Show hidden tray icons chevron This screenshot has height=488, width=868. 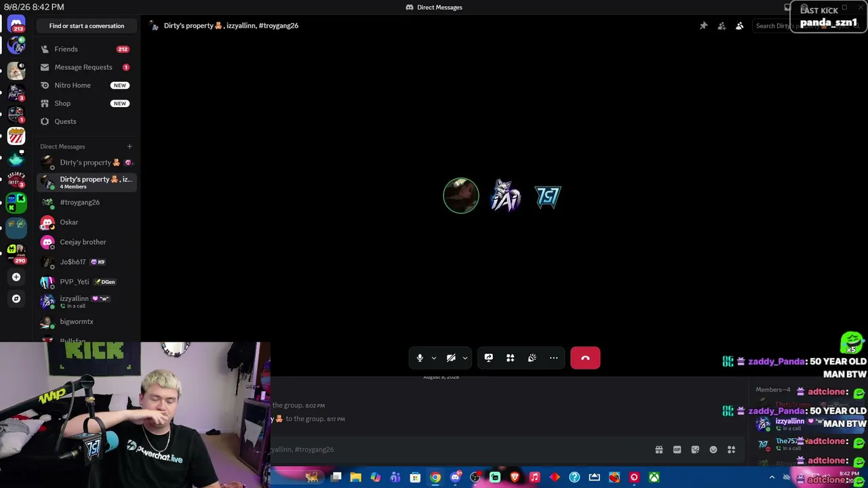click(x=772, y=478)
